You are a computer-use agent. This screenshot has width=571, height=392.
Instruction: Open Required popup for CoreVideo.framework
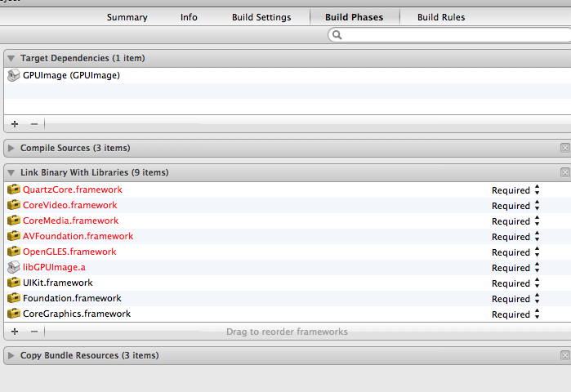[515, 206]
